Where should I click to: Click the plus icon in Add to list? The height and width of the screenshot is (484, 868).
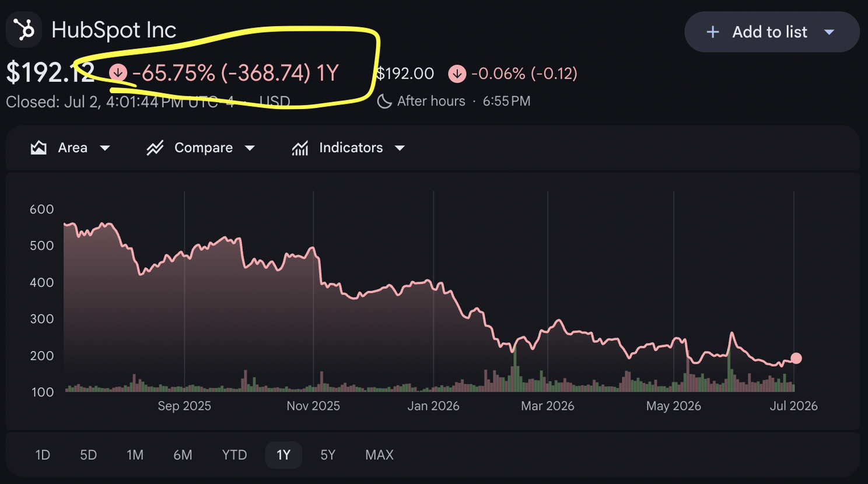coord(712,32)
